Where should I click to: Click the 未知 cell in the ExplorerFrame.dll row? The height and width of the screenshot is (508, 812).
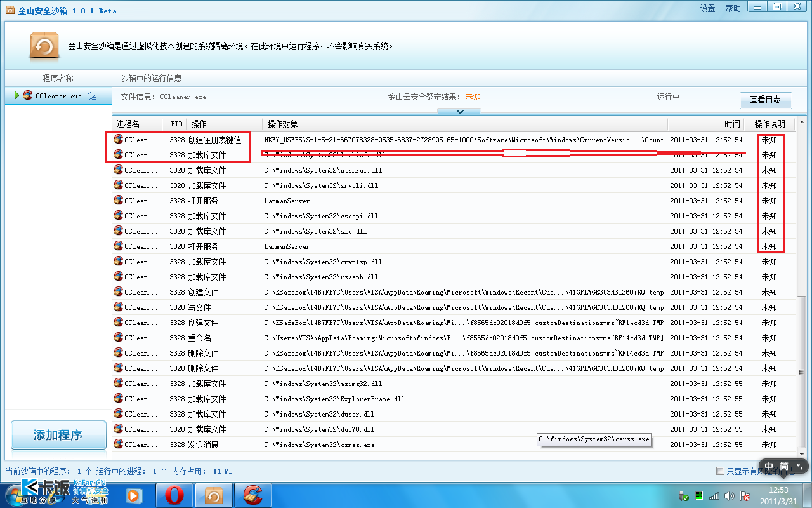(x=769, y=399)
